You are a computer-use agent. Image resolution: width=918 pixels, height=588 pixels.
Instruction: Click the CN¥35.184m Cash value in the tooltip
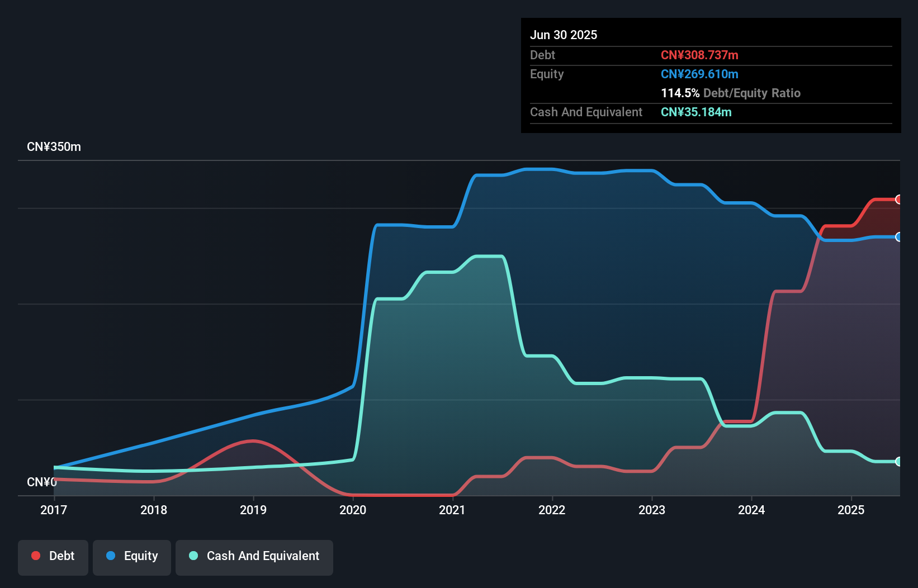(696, 112)
